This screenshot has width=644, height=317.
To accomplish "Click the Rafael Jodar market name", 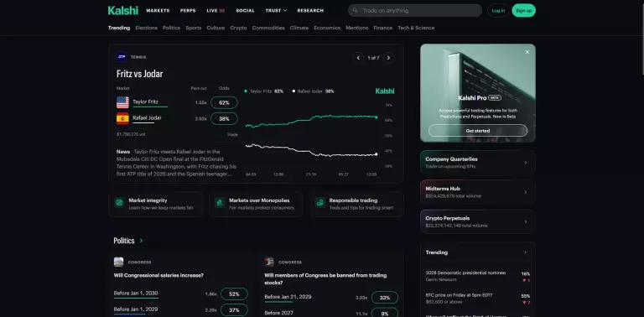I will pyautogui.click(x=147, y=118).
